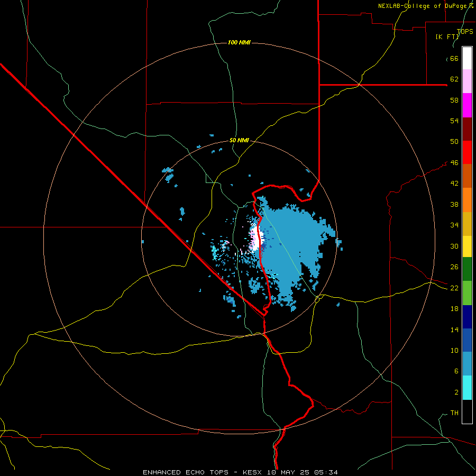The width and height of the screenshot is (476, 476).
Task: Select the cyan legend swatch
Action: (467, 388)
